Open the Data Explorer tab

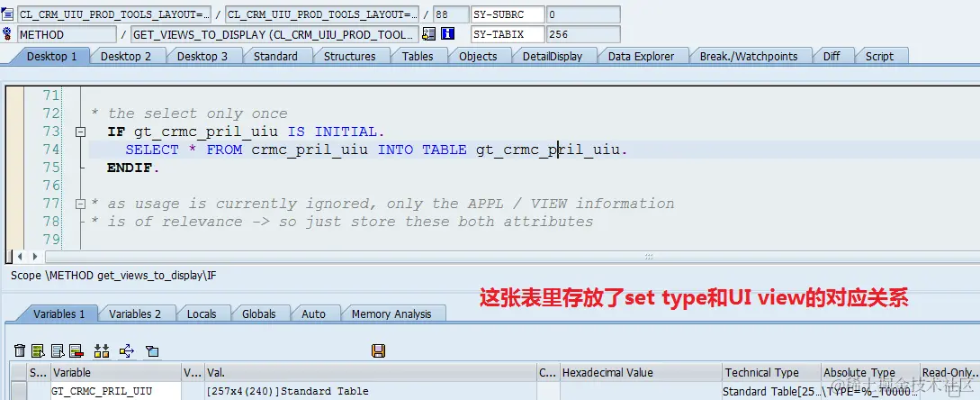coord(642,57)
